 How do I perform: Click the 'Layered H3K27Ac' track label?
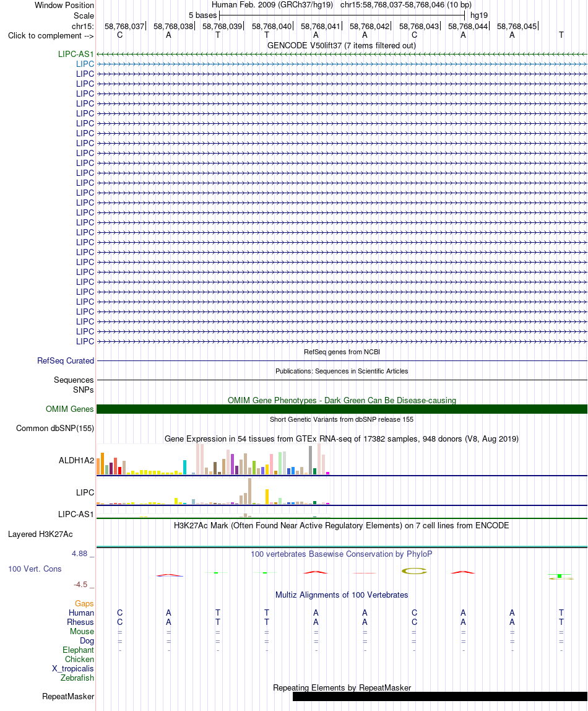tap(40, 534)
